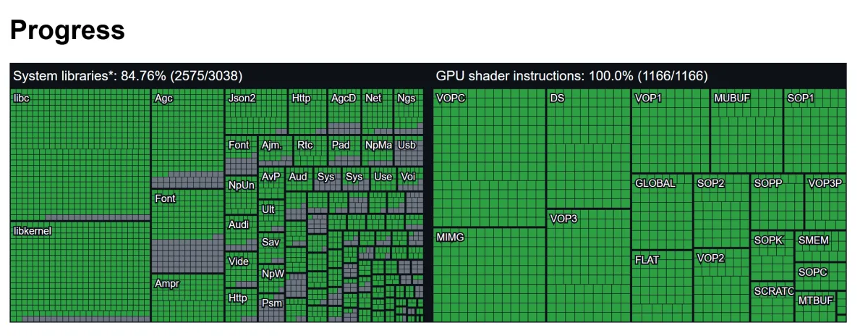
Task: Select the SOPK shader instruction block
Action: click(773, 256)
